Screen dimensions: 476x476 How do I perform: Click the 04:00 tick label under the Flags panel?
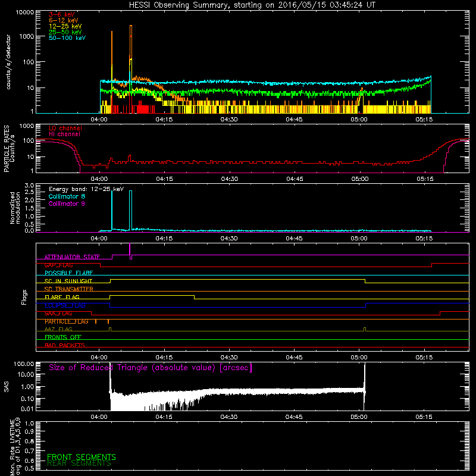99,358
